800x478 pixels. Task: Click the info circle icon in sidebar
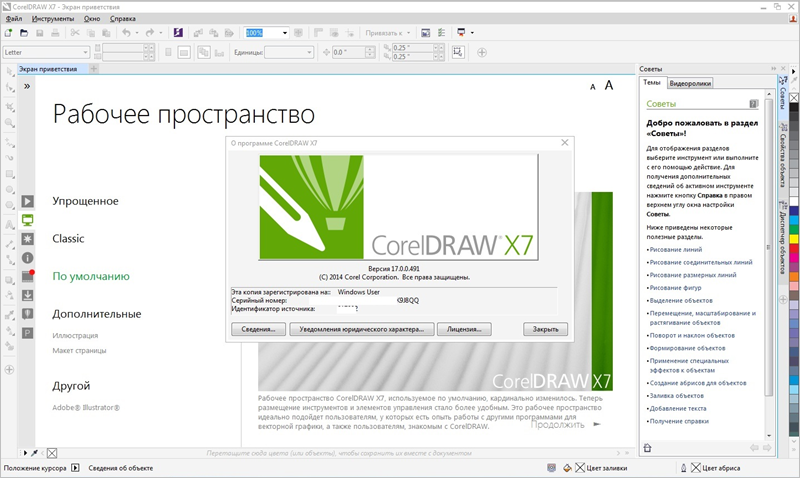[28, 258]
